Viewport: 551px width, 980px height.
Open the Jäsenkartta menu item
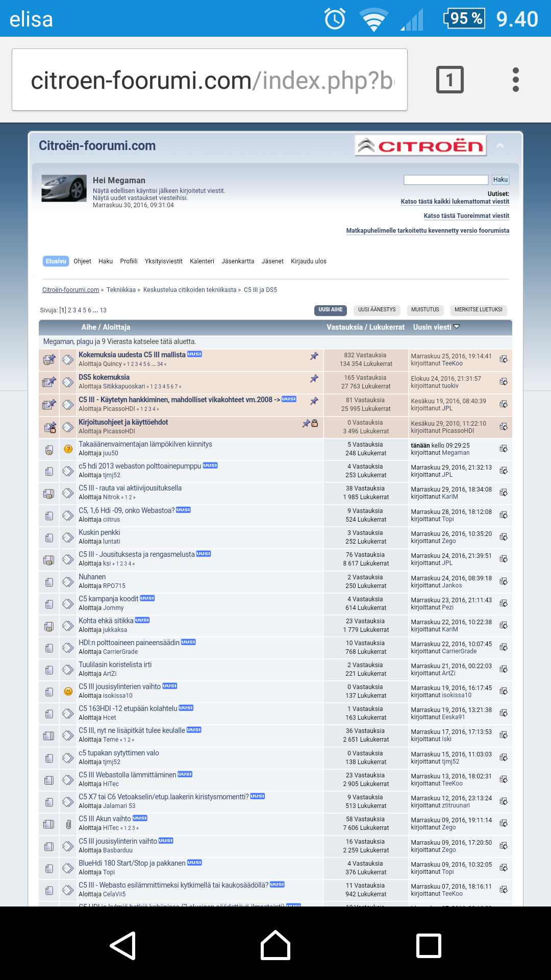[238, 261]
